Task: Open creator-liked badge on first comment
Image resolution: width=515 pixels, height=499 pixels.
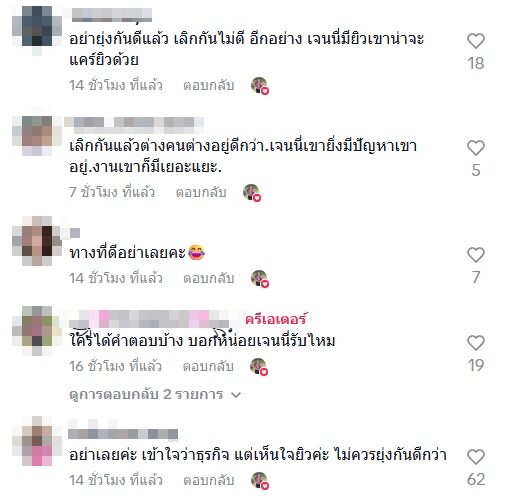Action: click(260, 86)
